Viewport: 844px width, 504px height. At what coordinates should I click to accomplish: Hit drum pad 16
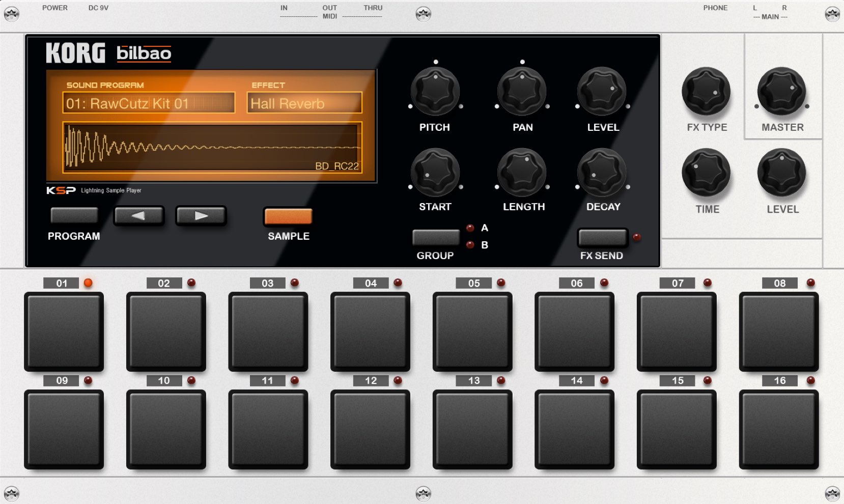coord(779,429)
